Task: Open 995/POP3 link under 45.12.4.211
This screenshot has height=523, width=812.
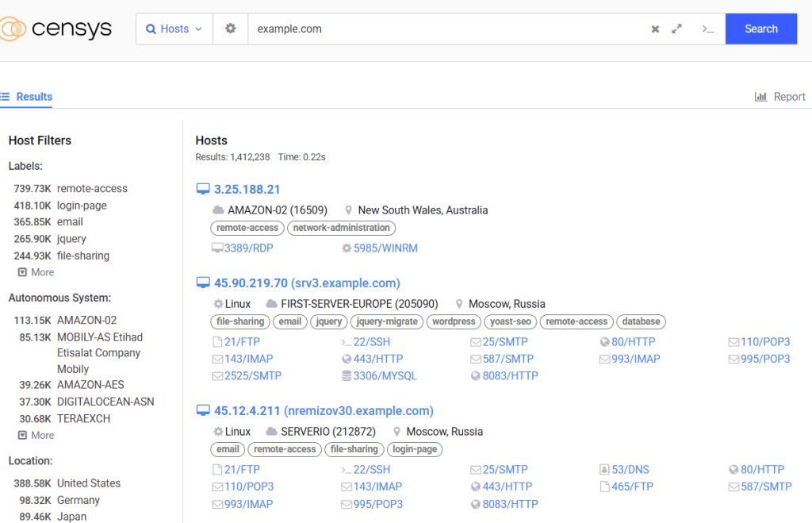Action: (378, 504)
